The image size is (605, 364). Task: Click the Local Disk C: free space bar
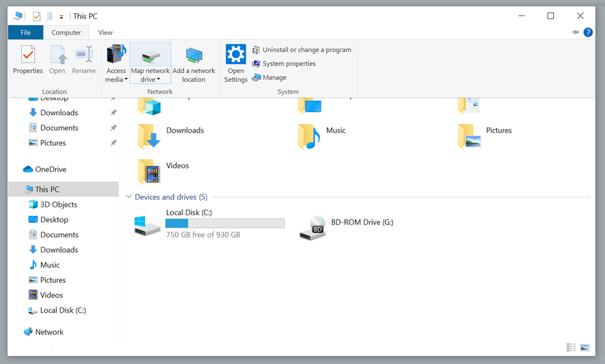pos(225,223)
